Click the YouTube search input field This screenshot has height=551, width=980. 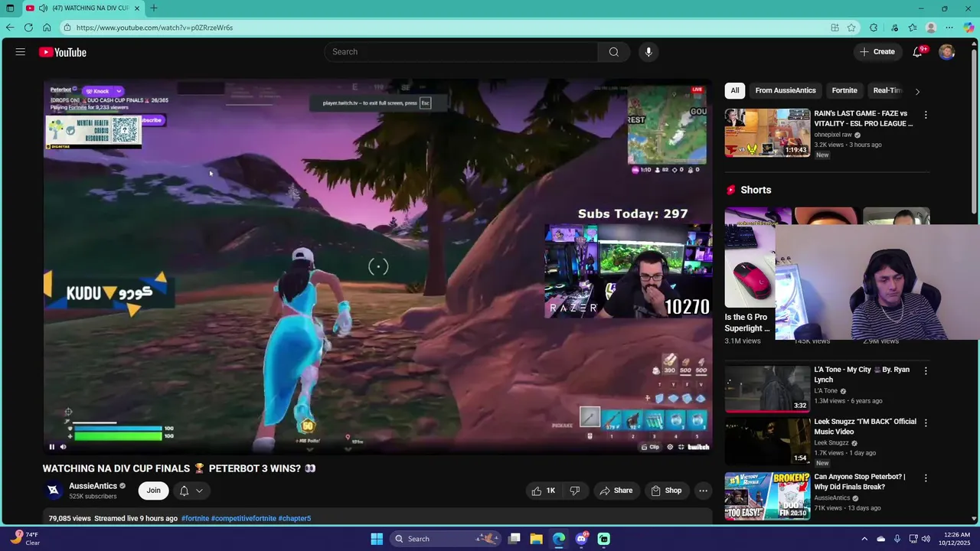461,52
